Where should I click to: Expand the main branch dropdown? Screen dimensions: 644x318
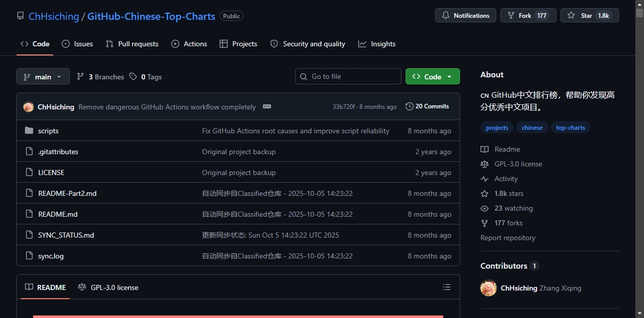click(43, 77)
